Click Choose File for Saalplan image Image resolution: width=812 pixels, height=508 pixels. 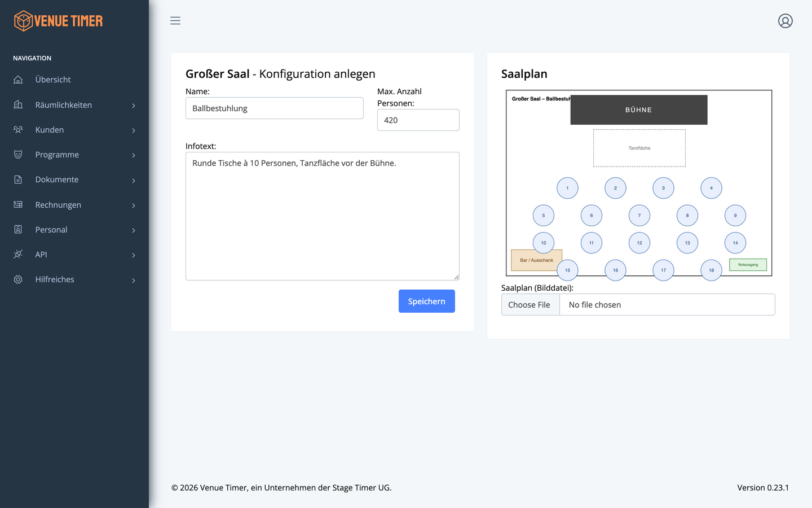coord(529,305)
